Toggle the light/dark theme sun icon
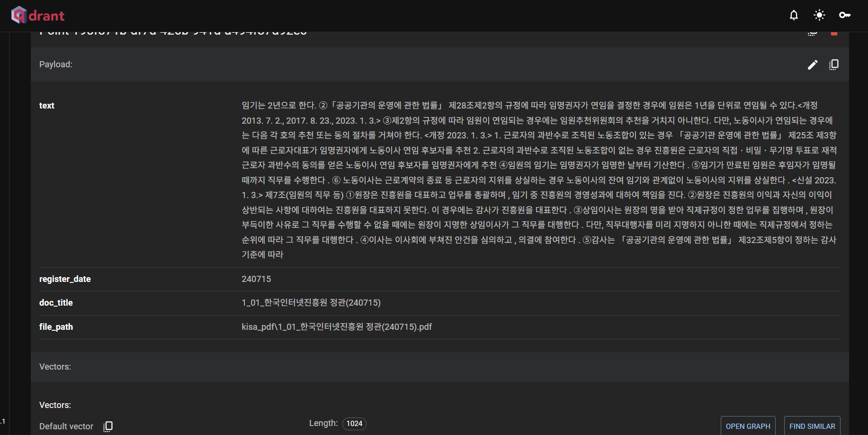 (x=819, y=15)
